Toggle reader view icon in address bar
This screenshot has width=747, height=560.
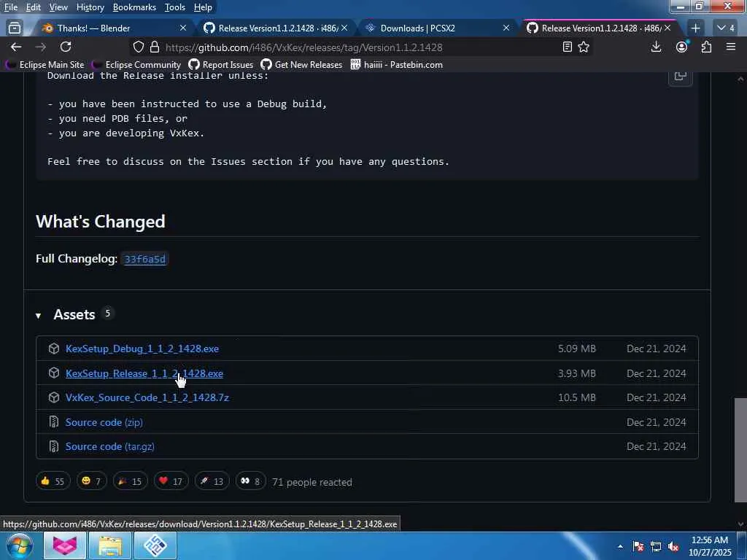[567, 47]
